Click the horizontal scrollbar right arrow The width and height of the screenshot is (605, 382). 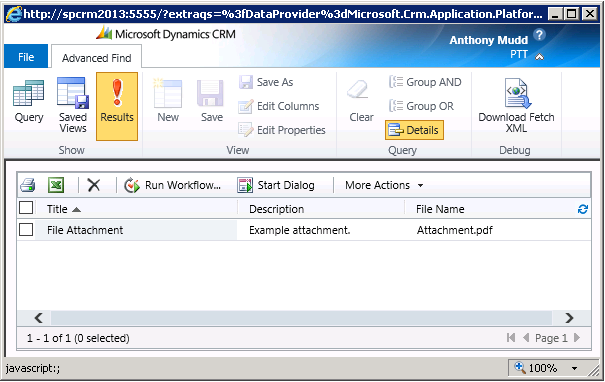point(570,318)
